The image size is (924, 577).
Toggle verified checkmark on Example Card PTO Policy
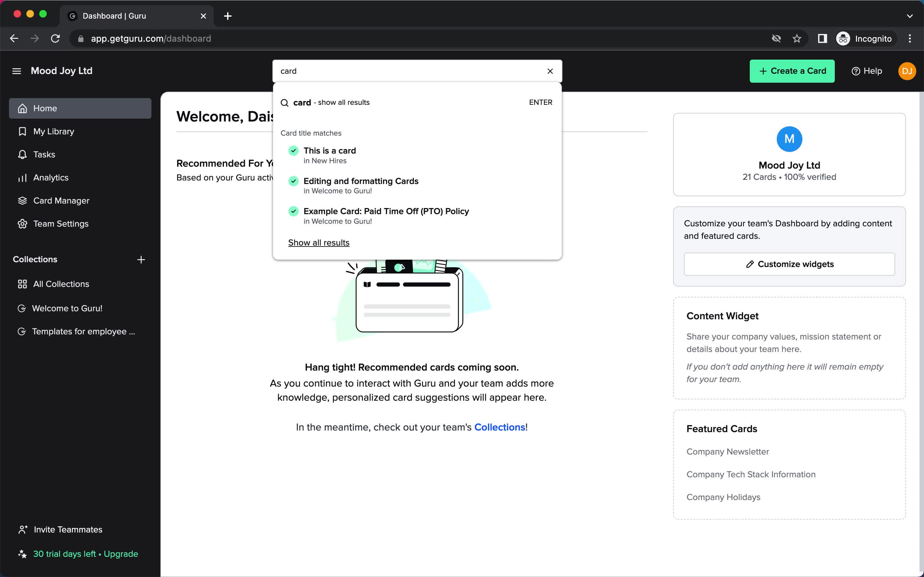tap(293, 211)
